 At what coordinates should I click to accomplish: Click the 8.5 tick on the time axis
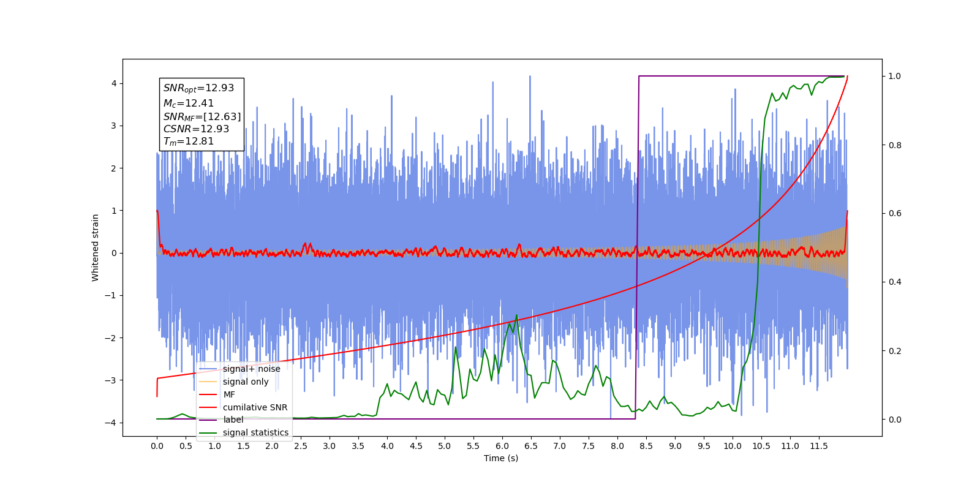point(646,446)
